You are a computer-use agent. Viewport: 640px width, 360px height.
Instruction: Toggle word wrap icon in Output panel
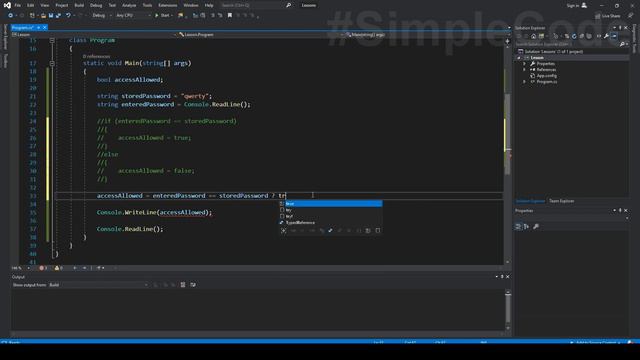193,285
